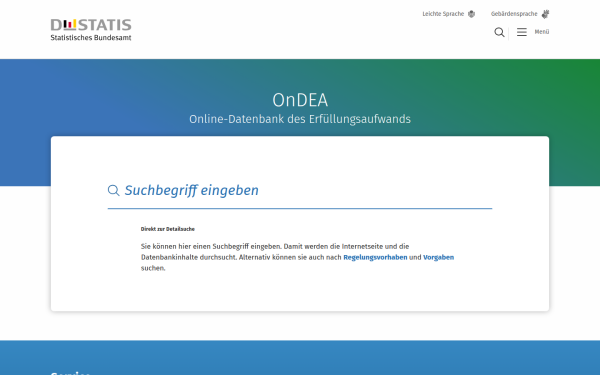This screenshot has height=375, width=600.
Task: Open the hamburger menu icon
Action: (x=522, y=32)
